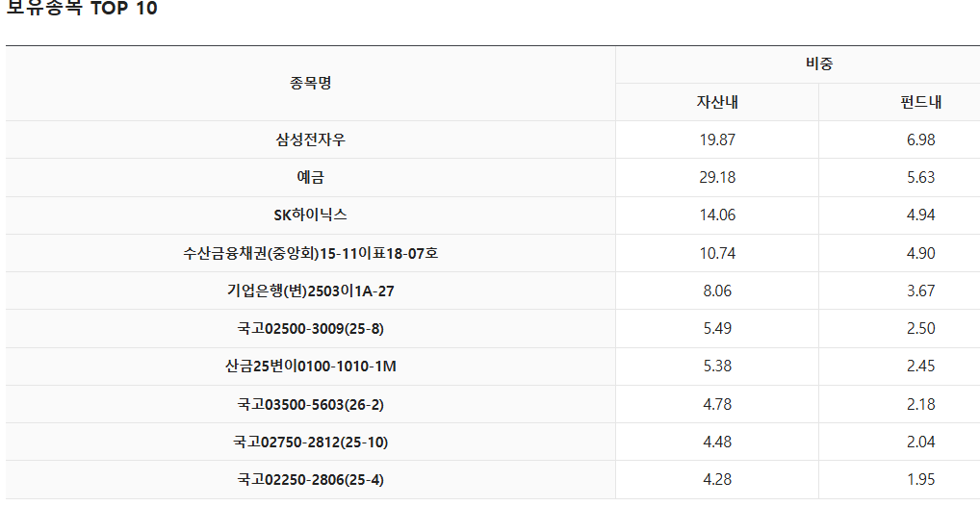Click the SK하이닉스 holding name
Screen dimensions: 980x506
pos(311,215)
